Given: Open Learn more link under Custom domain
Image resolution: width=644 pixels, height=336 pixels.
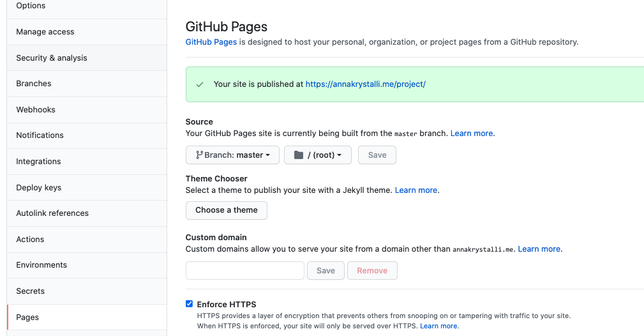Looking at the screenshot, I should tap(539, 249).
